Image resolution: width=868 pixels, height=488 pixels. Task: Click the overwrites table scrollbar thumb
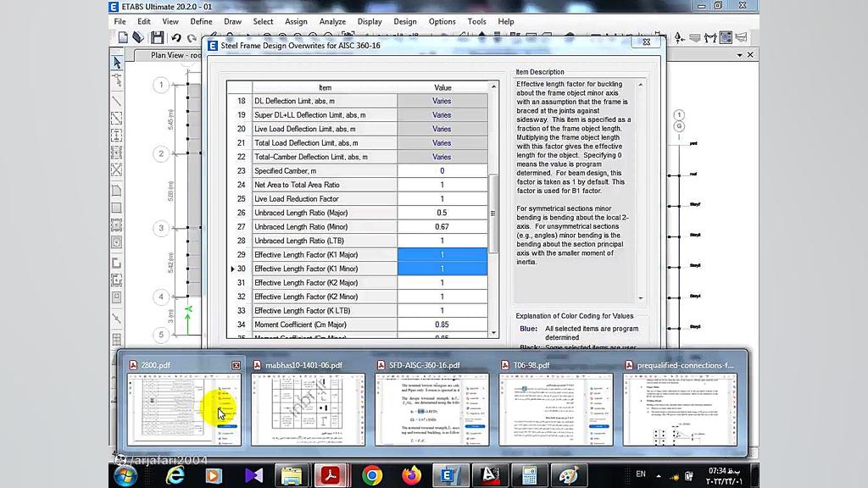pos(493,213)
